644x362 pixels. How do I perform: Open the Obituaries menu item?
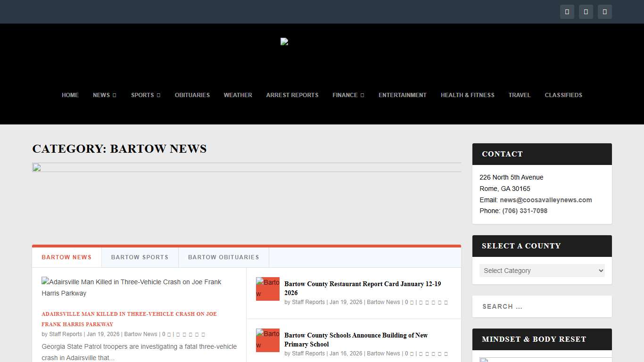[x=192, y=95]
